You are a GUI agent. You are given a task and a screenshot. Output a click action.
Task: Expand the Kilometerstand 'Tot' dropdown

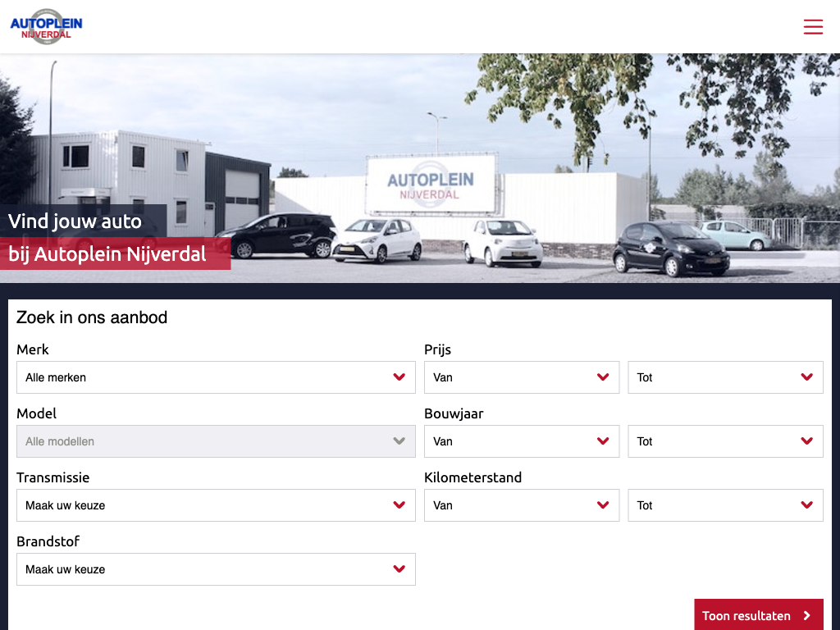tap(724, 505)
